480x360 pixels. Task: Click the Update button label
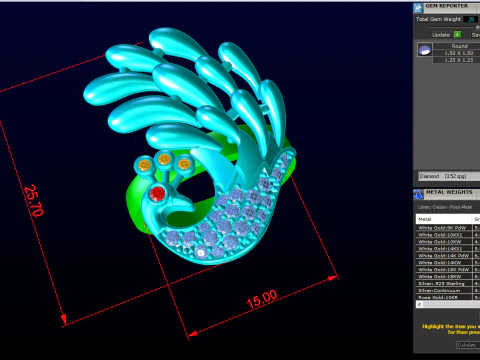441,35
